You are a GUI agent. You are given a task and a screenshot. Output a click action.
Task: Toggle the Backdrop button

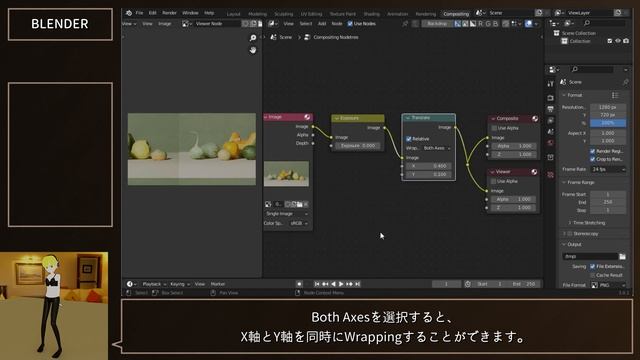click(437, 24)
